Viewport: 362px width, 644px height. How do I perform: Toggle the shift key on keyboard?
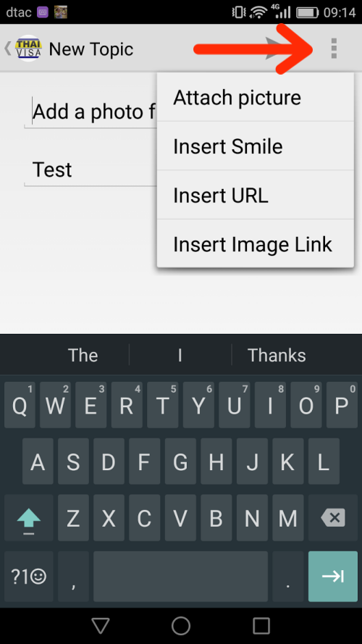coord(29,517)
